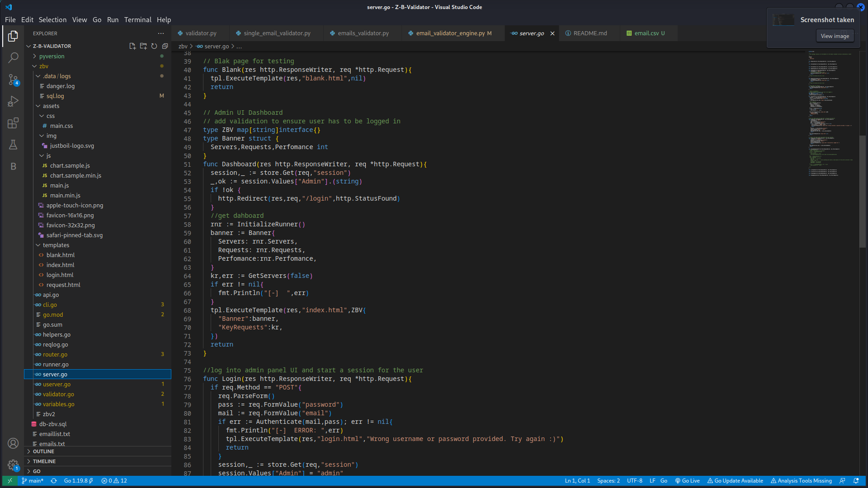Open the Source Control view
The image size is (868, 488).
click(13, 80)
